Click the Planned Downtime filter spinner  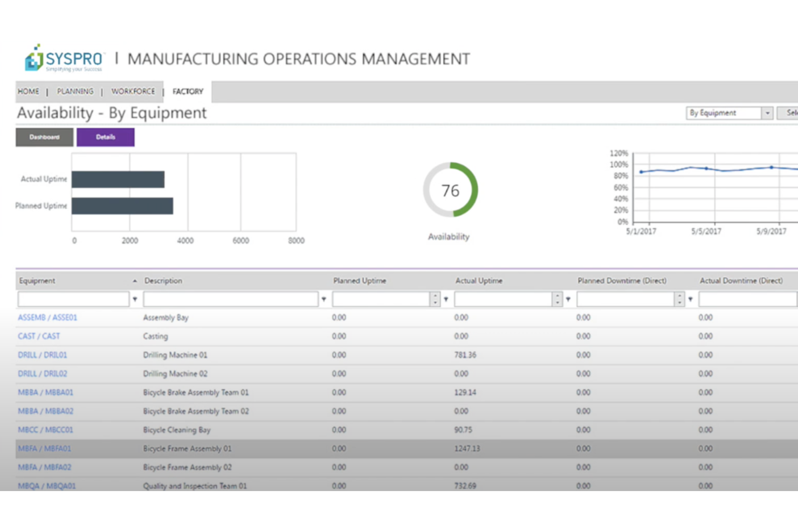680,299
